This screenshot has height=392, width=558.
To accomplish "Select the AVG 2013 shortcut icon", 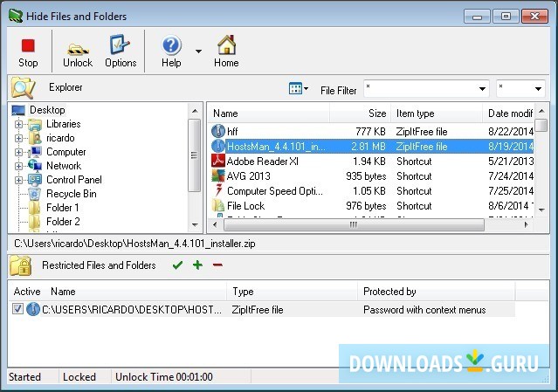I will (x=217, y=176).
